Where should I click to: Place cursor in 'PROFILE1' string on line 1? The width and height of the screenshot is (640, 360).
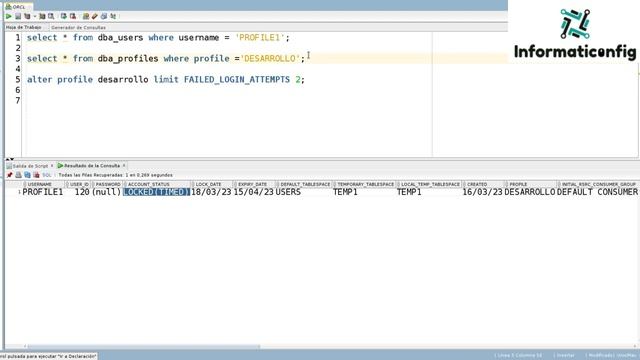point(260,38)
